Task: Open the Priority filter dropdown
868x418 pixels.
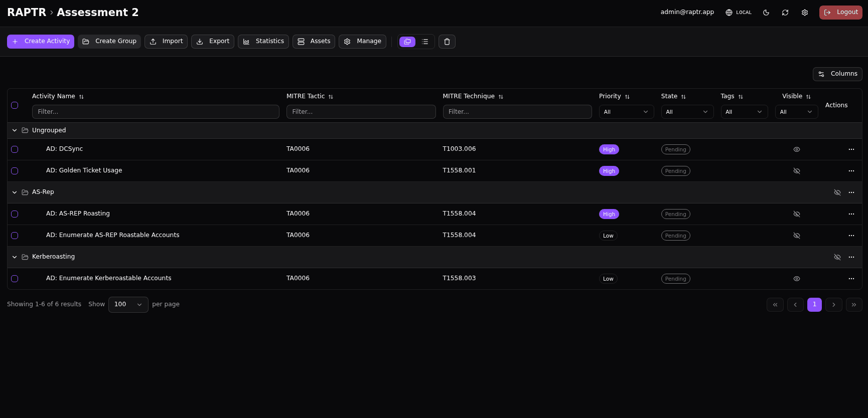Action: click(x=626, y=112)
